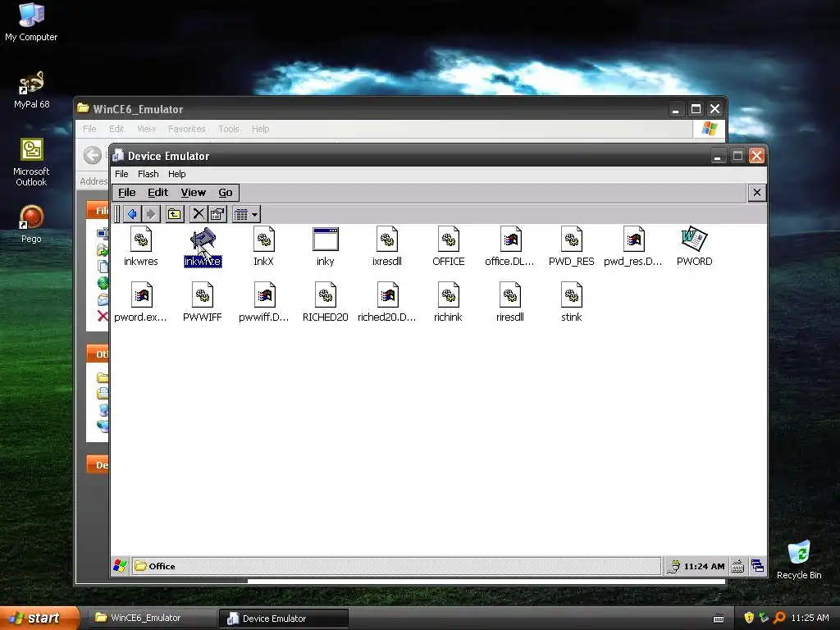This screenshot has height=630, width=840.
Task: Click the Windows CE Start flag button
Action: (x=120, y=566)
